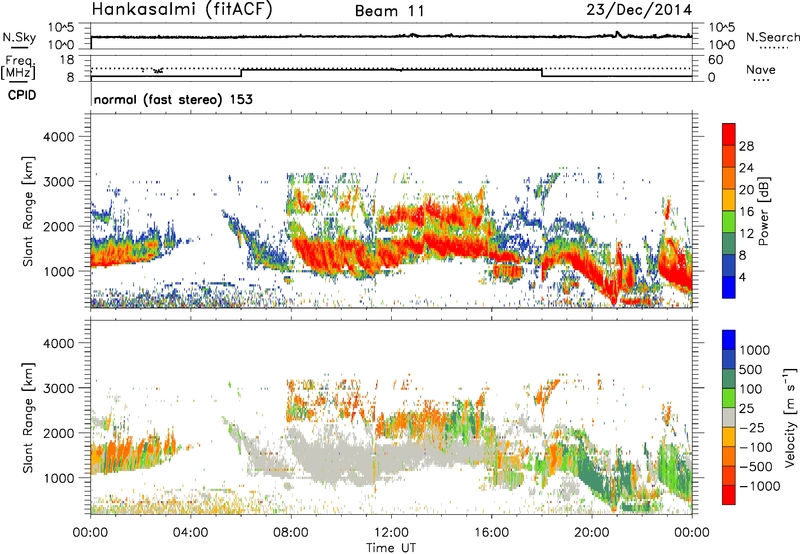Click the 'Velocity [m s⁻¹]' colorbar label

tap(789, 417)
